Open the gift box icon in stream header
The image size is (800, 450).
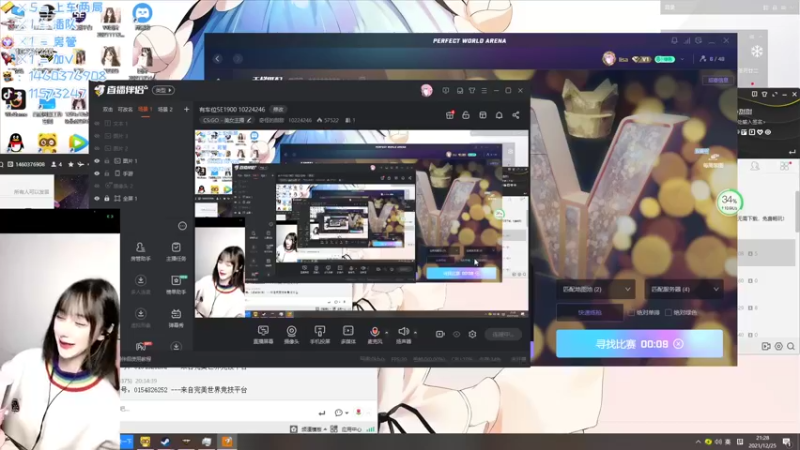(449, 115)
